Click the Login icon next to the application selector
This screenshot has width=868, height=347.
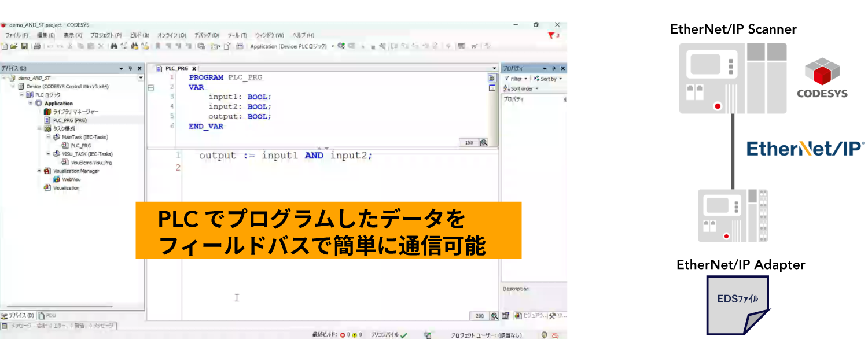tap(341, 46)
